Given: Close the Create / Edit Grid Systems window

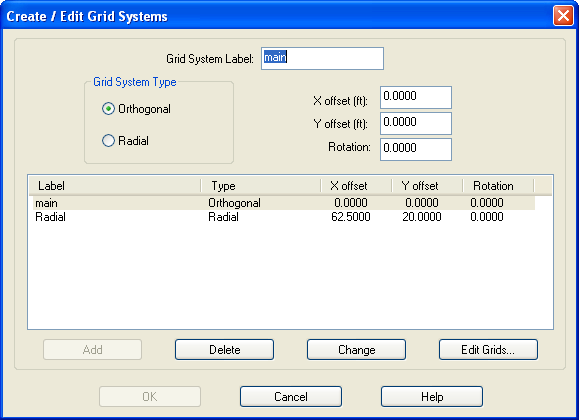Looking at the screenshot, I should tap(563, 16).
